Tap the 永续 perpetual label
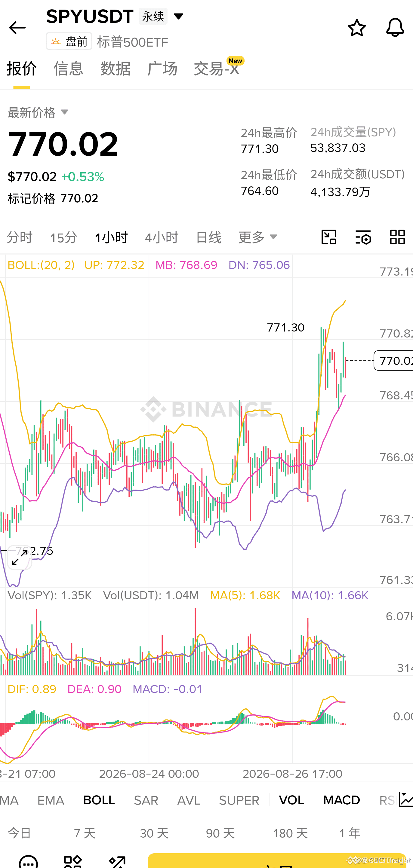 (x=153, y=16)
